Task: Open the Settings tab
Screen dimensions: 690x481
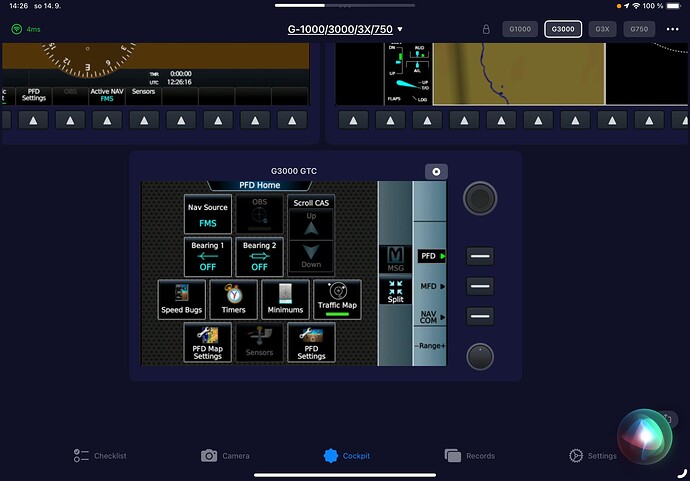Action: (592, 456)
